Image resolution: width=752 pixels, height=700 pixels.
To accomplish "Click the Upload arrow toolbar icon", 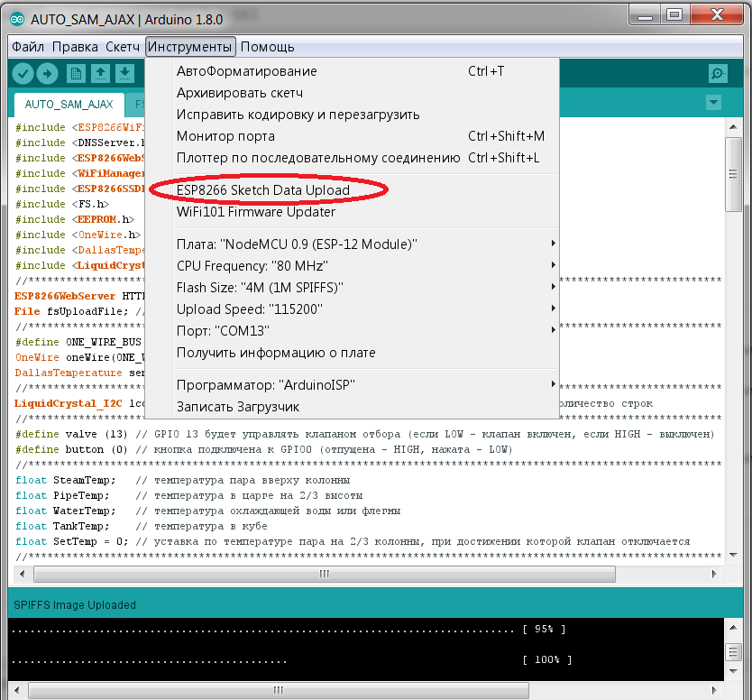I will click(48, 74).
